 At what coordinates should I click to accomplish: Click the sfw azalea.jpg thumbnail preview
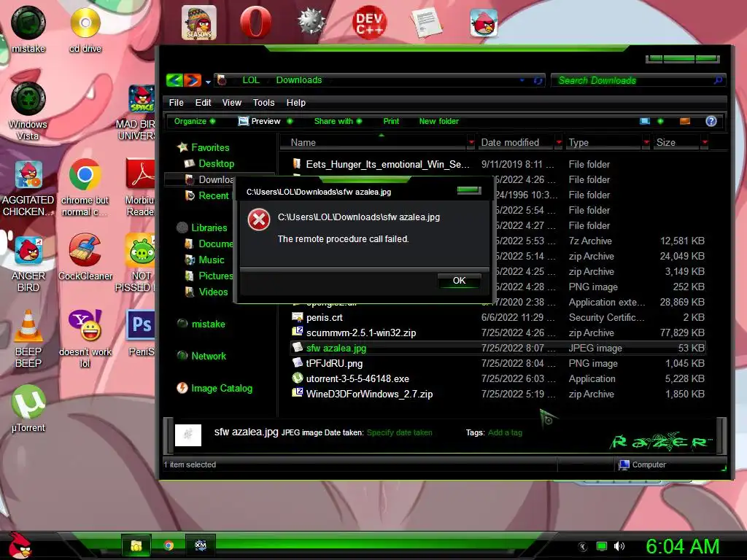[188, 435]
